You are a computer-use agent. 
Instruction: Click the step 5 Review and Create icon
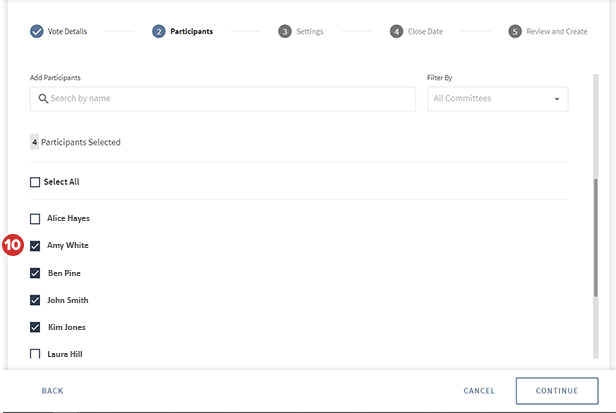[x=515, y=31]
